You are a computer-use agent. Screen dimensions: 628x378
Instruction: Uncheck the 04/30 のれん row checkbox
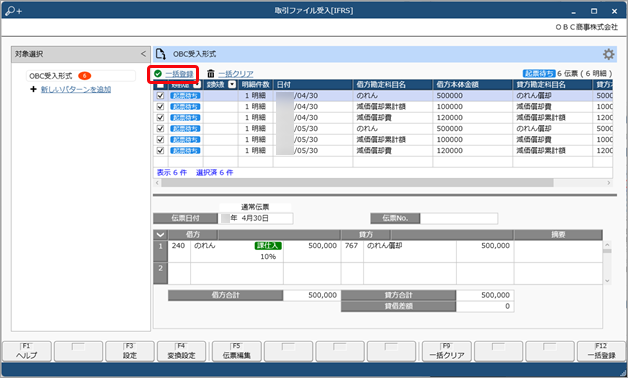coord(160,96)
